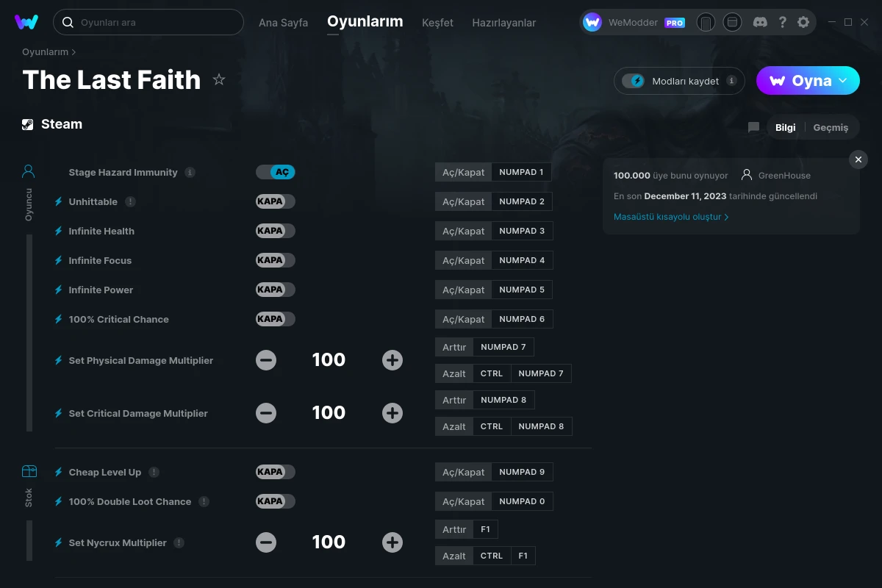Show note for Set Nycrux Multiplier
Screen dimensions: 882x588
click(179, 542)
